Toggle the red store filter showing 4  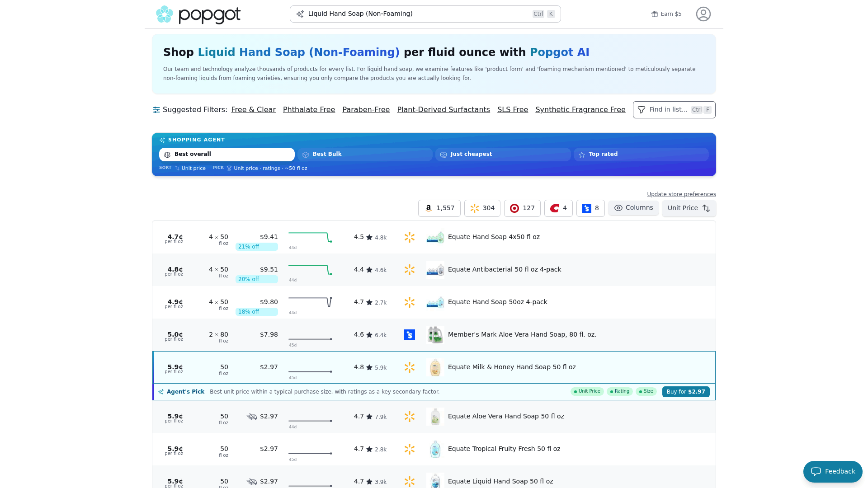pyautogui.click(x=558, y=208)
